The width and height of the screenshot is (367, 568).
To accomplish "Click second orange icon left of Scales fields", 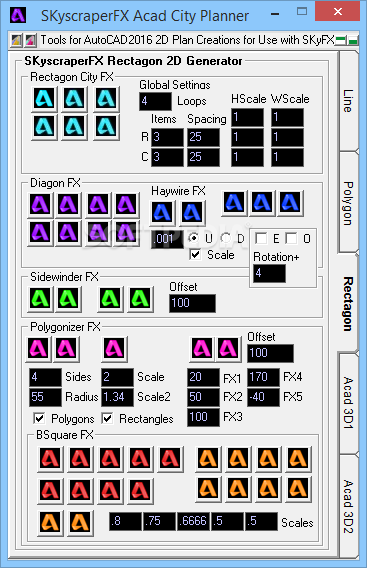I will 80,523.
